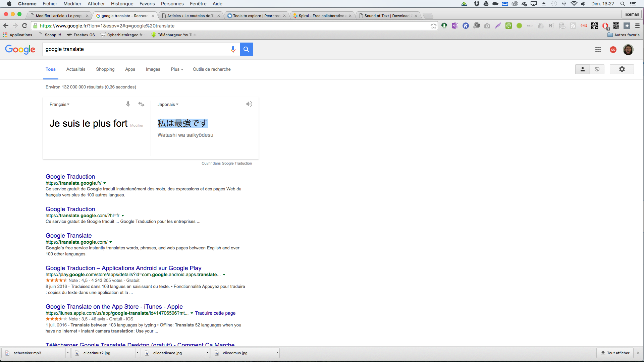The height and width of the screenshot is (362, 644).
Task: Click the green printer extension icon
Action: pos(508,26)
